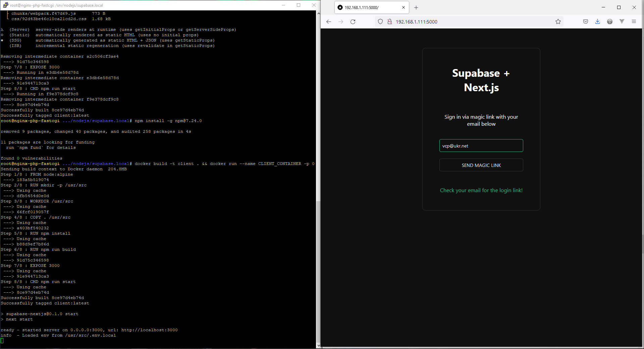The image size is (644, 349).
Task: Click the SEND MAGIC LINK button
Action: [481, 165]
